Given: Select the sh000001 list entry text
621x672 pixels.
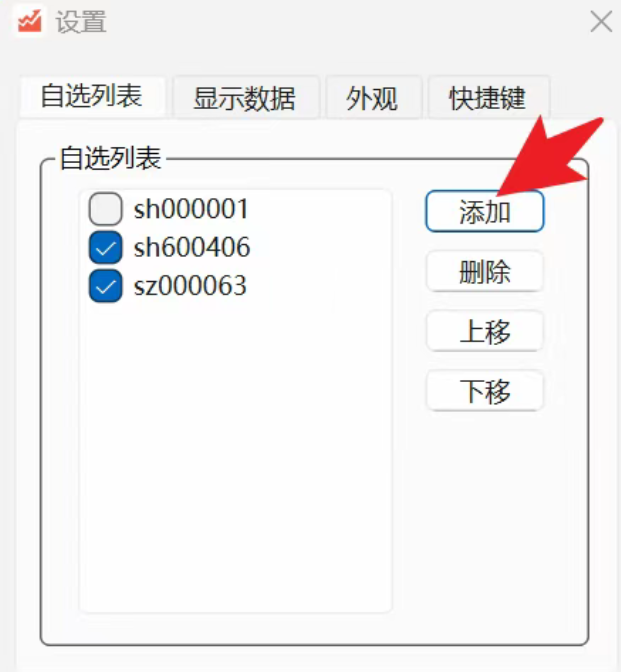Looking at the screenshot, I should click(191, 209).
